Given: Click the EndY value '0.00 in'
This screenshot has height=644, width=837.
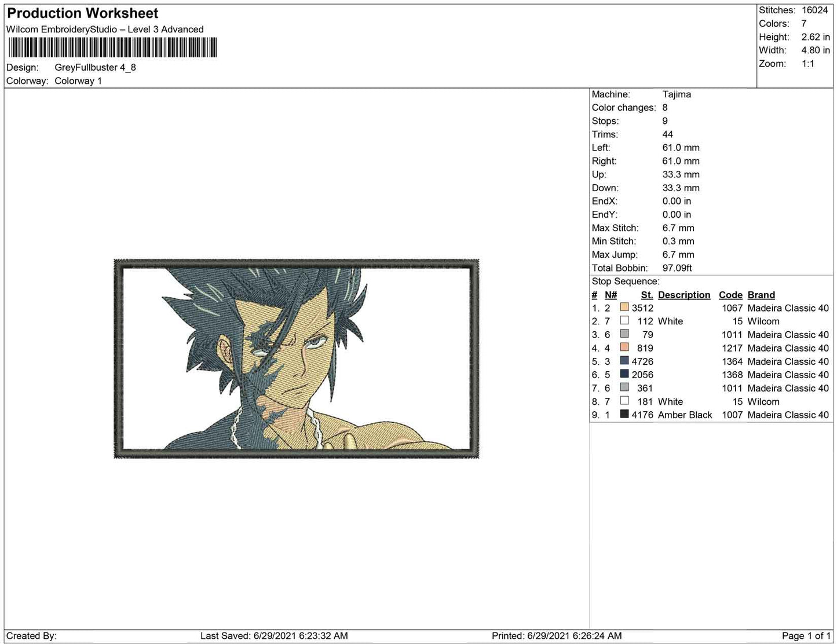Looking at the screenshot, I should [x=677, y=214].
